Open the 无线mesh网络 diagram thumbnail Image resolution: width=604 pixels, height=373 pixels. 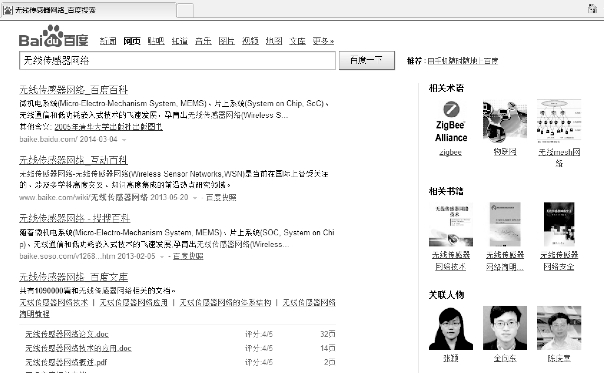(x=559, y=121)
